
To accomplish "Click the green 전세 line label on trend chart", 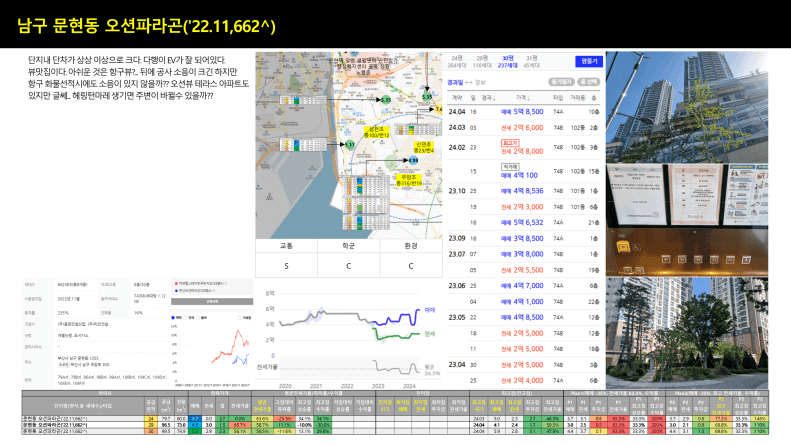I will pos(429,333).
